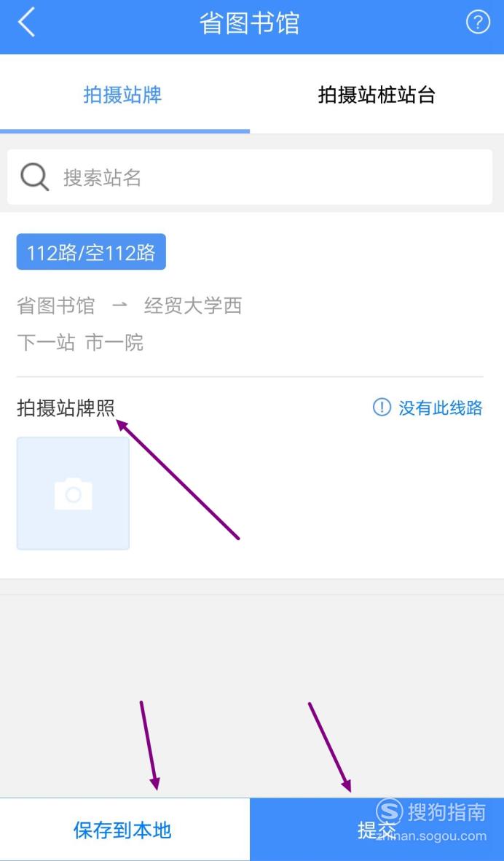Screen dimensions: 504x861
Task: Tap the back arrow in the header
Action: tap(26, 23)
